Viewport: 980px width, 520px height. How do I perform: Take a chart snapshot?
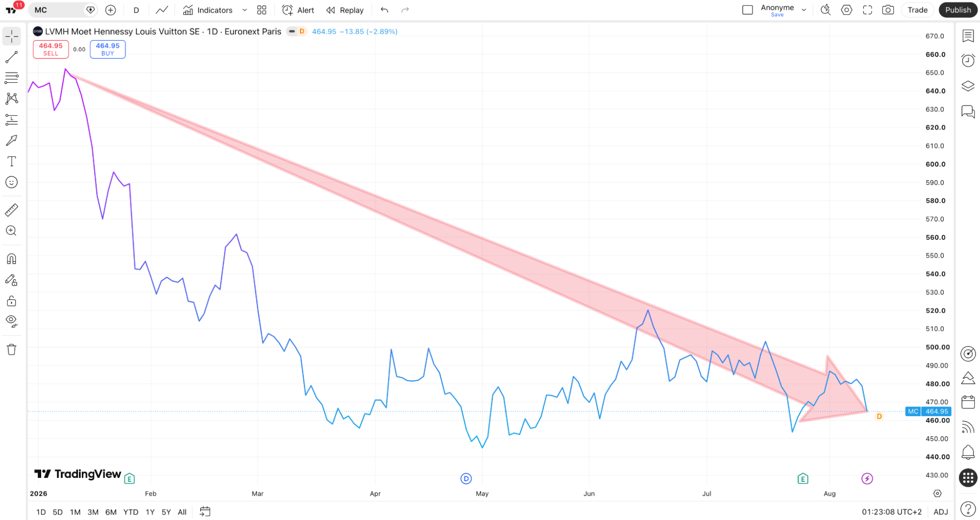pos(888,10)
